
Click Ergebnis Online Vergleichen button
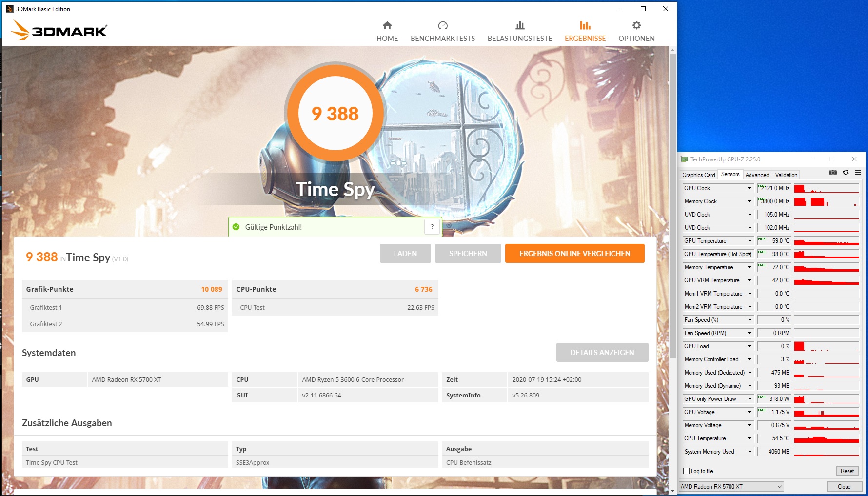click(x=575, y=254)
